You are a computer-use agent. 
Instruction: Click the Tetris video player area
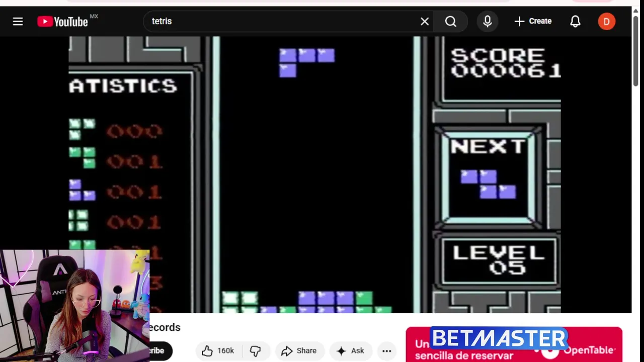[x=314, y=174]
